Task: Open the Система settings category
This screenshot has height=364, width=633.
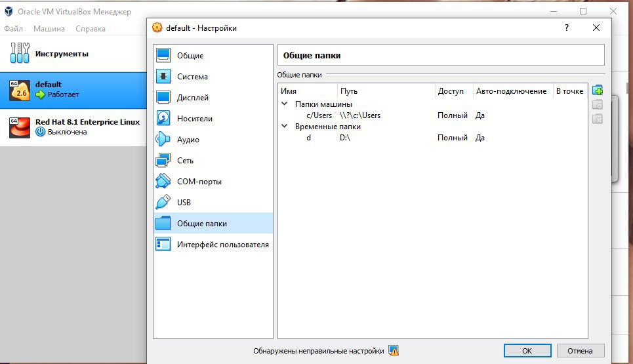Action: tap(213, 76)
